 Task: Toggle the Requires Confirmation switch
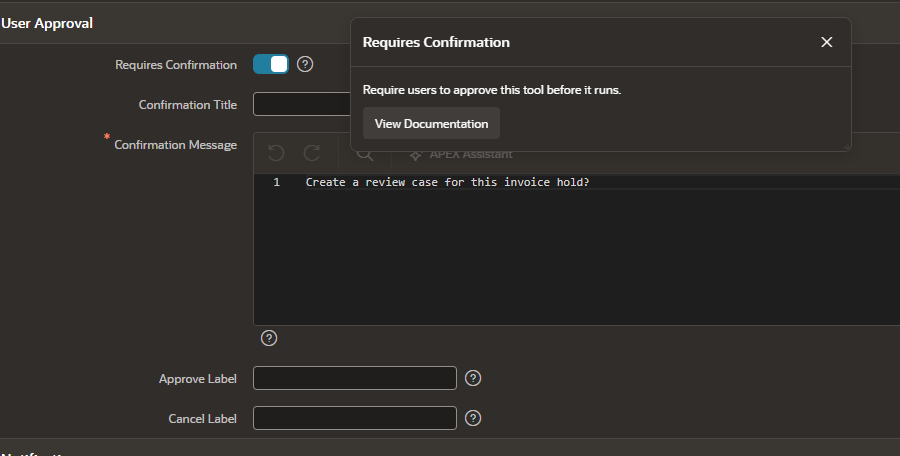pos(271,64)
